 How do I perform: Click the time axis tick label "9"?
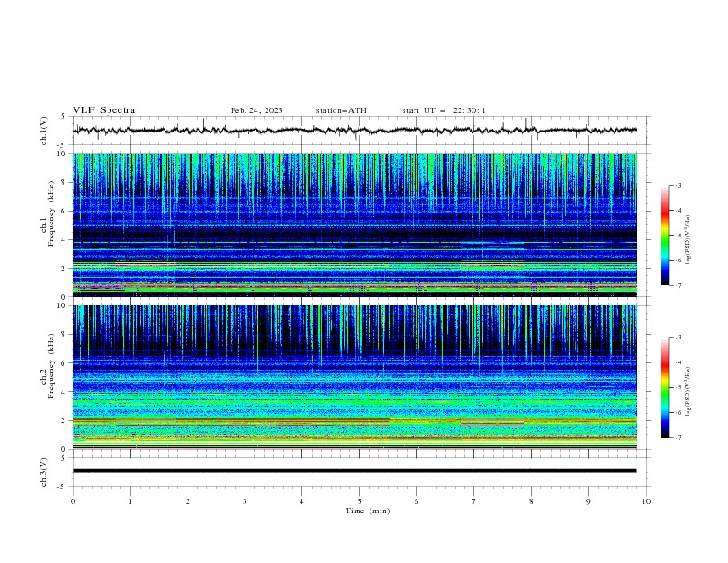(x=588, y=501)
